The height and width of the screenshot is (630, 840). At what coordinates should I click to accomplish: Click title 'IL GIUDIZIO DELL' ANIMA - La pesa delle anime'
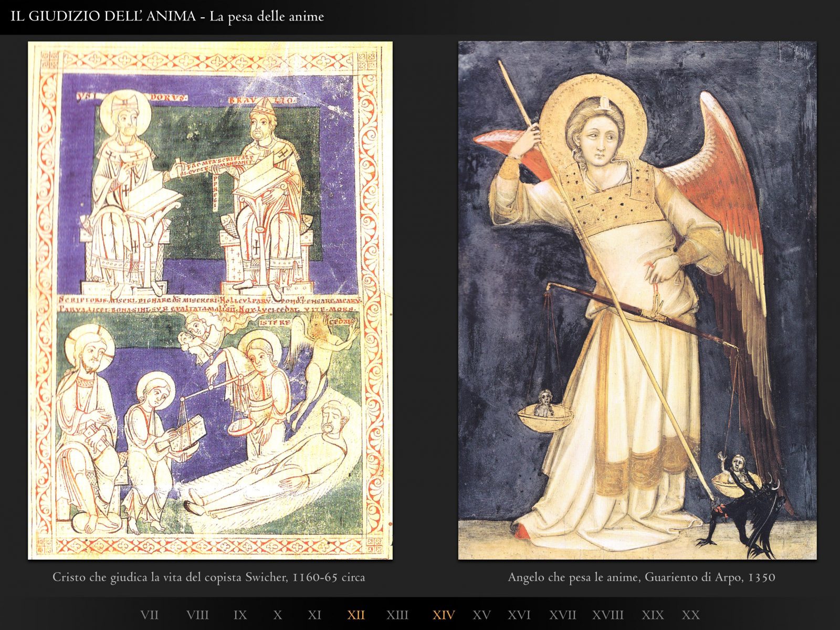click(x=167, y=16)
